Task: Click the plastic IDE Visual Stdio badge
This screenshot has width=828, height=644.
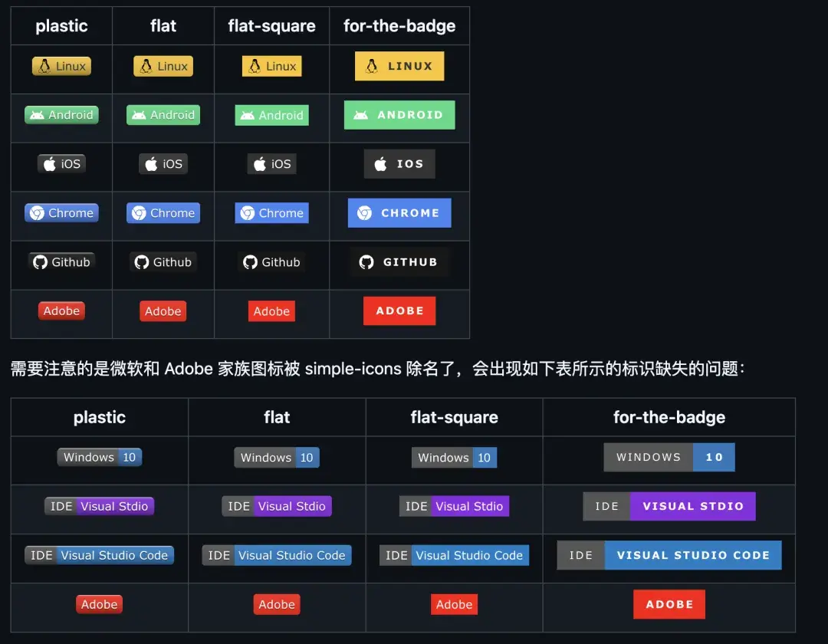Action: pos(99,506)
